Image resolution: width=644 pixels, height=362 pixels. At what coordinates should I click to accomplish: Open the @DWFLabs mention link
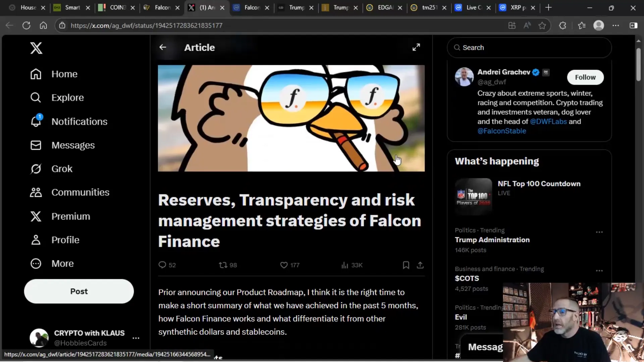pyautogui.click(x=548, y=122)
